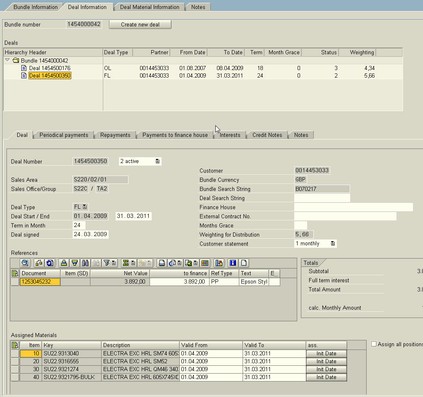Click Valid From cell of item 30
Image resolution: width=423 pixels, height=397 pixels.
click(x=211, y=369)
